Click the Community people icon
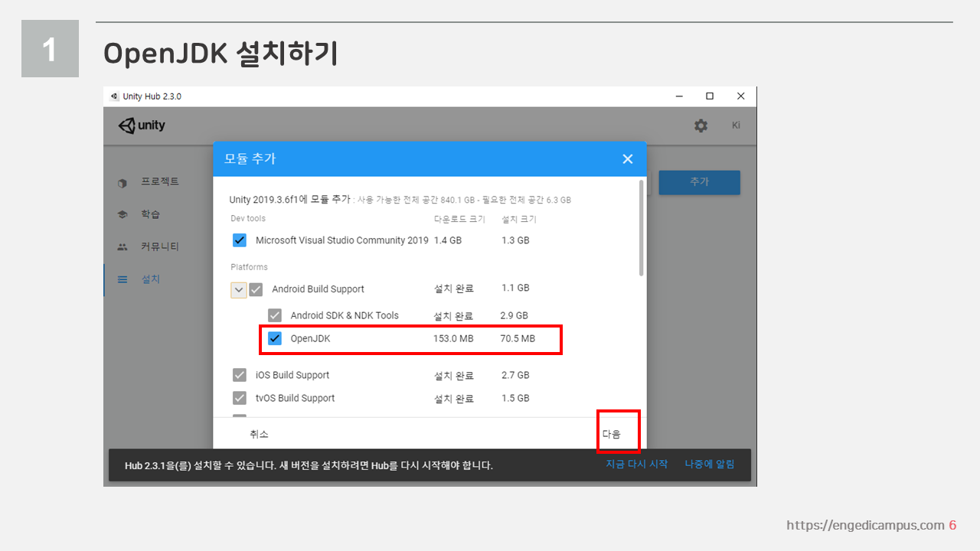Screen dimensions: 980x551 122,247
